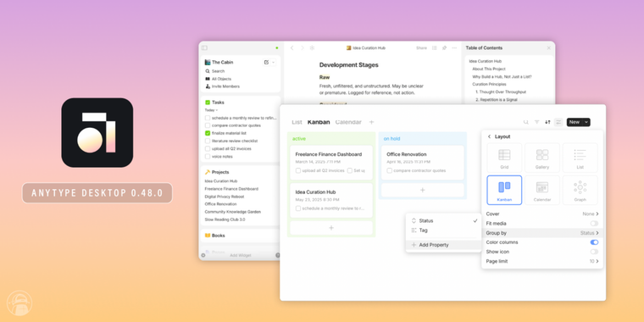Screen dimensions: 644x322
Task: Open the Freelance Finance Dashboard kanban card
Action: coord(331,162)
